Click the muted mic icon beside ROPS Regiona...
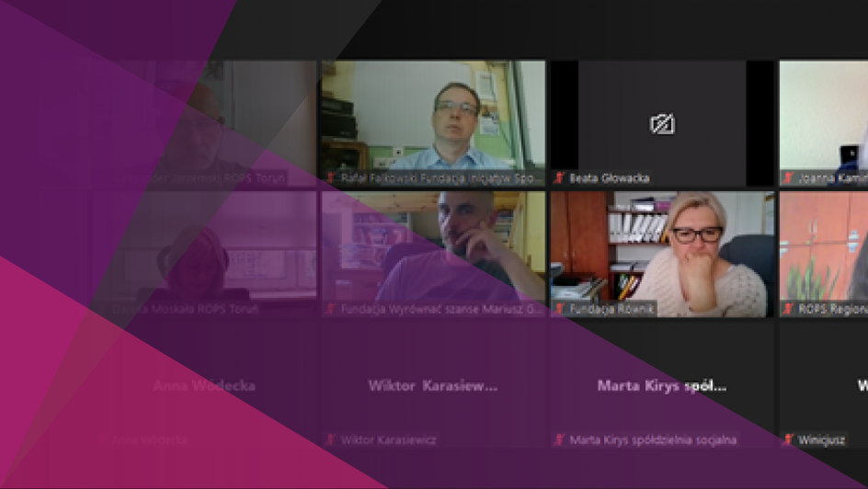Screen dimensions: 868x489 pyautogui.click(x=788, y=309)
